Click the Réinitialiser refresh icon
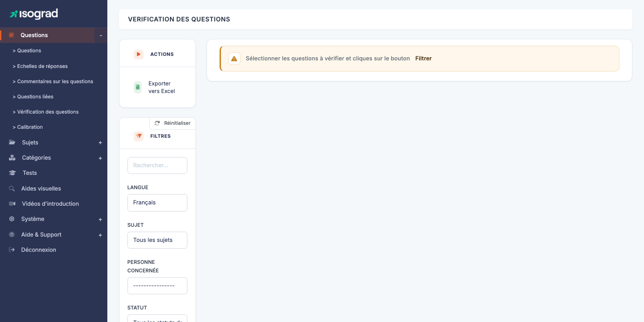Image resolution: width=644 pixels, height=322 pixels. tap(157, 123)
